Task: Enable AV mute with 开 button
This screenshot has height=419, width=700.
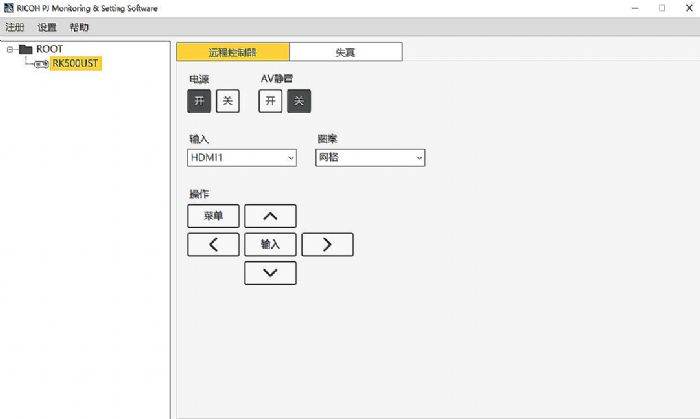Action: [270, 100]
